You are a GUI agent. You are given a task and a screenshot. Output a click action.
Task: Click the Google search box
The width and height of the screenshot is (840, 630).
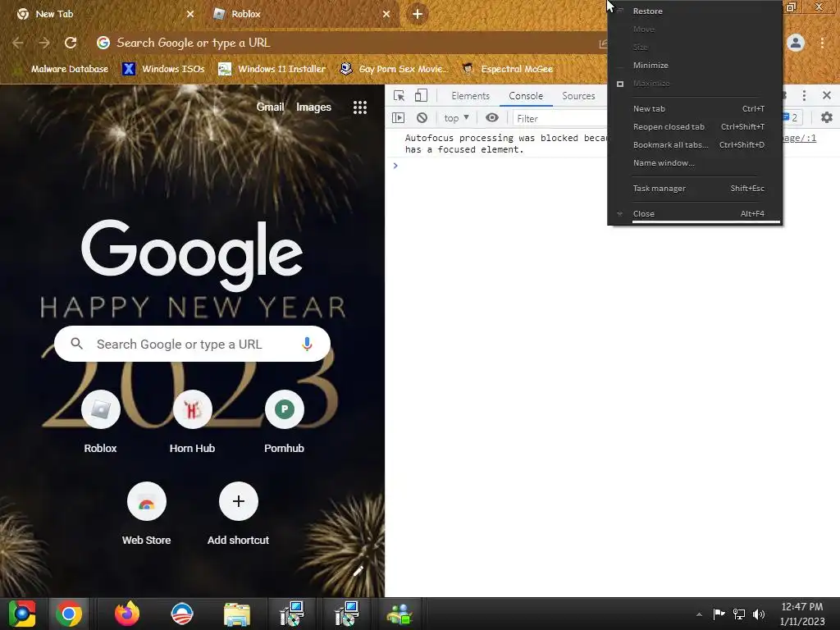[192, 344]
